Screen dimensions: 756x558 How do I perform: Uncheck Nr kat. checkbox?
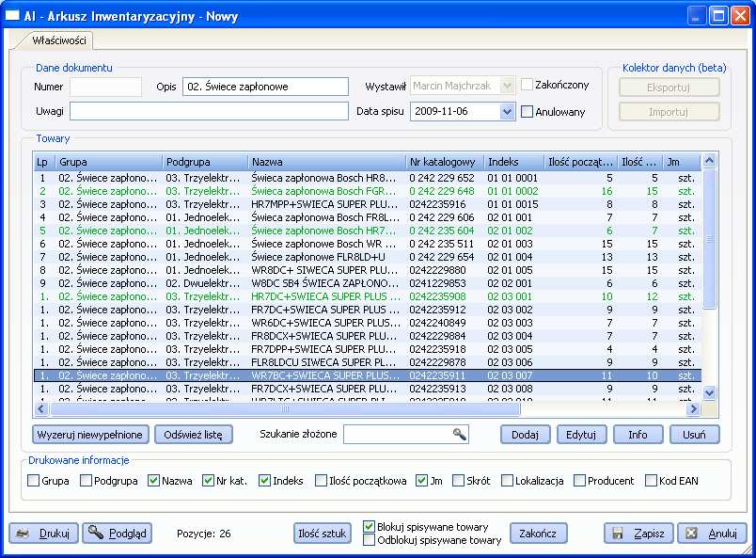[x=208, y=480]
